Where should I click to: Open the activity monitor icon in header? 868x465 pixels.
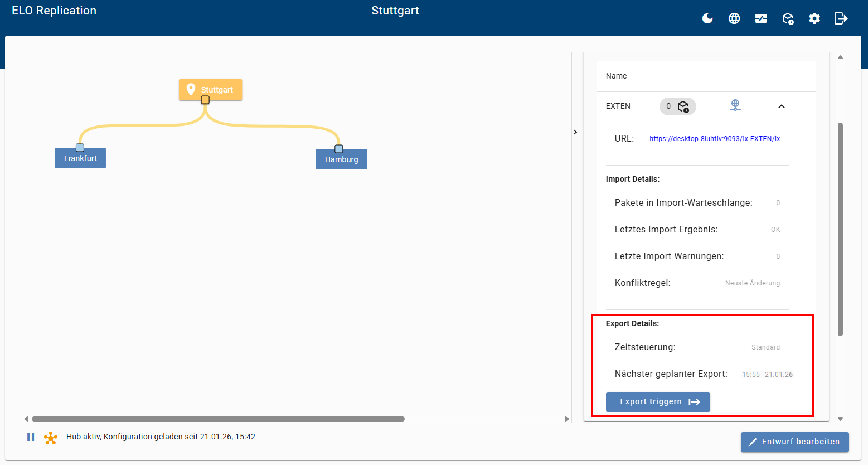click(x=761, y=18)
